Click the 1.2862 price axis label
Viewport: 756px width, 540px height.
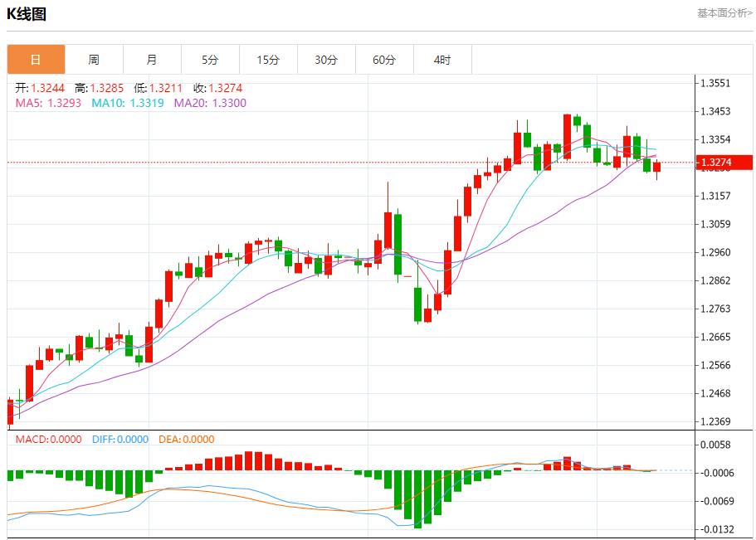(715, 280)
